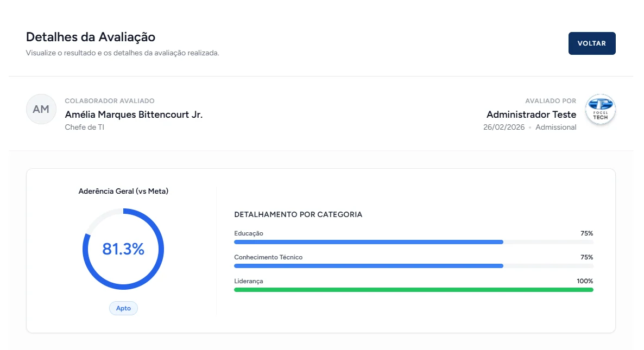Image resolution: width=644 pixels, height=350 pixels.
Task: Click the VOLTAR button
Action: click(591, 43)
